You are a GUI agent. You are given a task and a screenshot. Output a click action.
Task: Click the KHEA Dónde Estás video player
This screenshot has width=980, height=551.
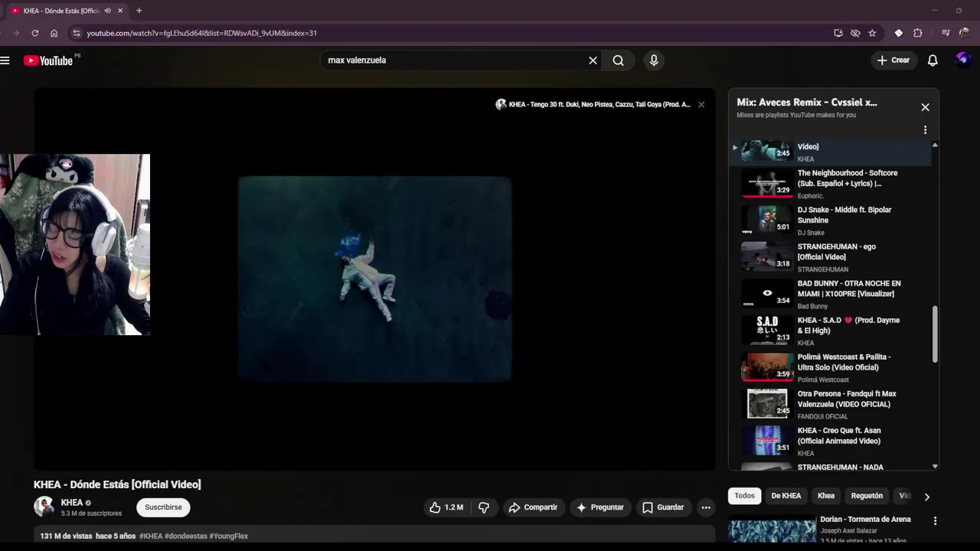coord(374,279)
